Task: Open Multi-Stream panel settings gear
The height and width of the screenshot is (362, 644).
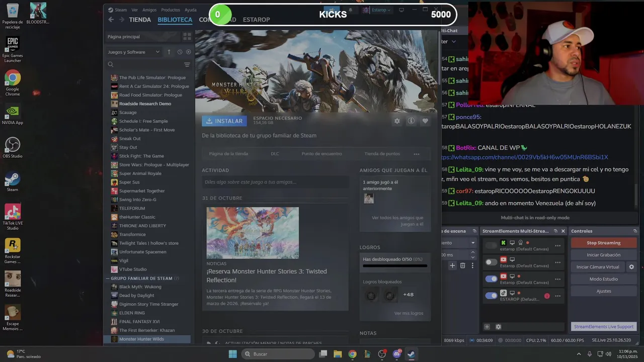Action: pyautogui.click(x=498, y=327)
